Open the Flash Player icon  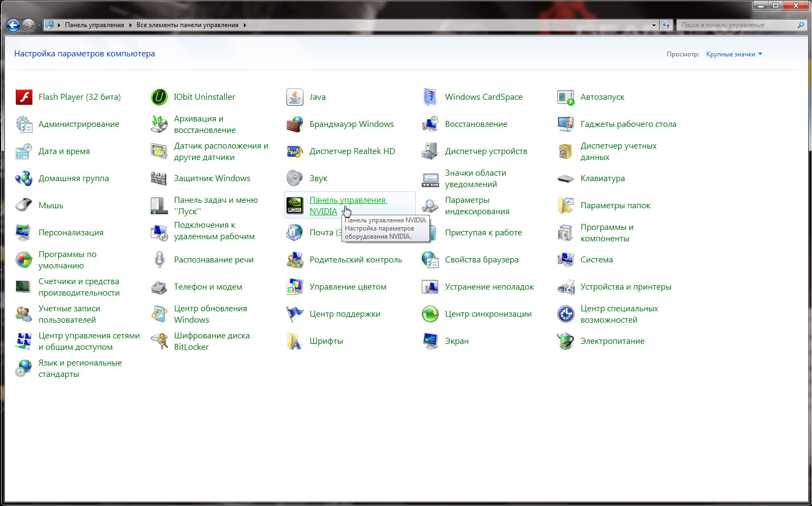[x=24, y=97]
